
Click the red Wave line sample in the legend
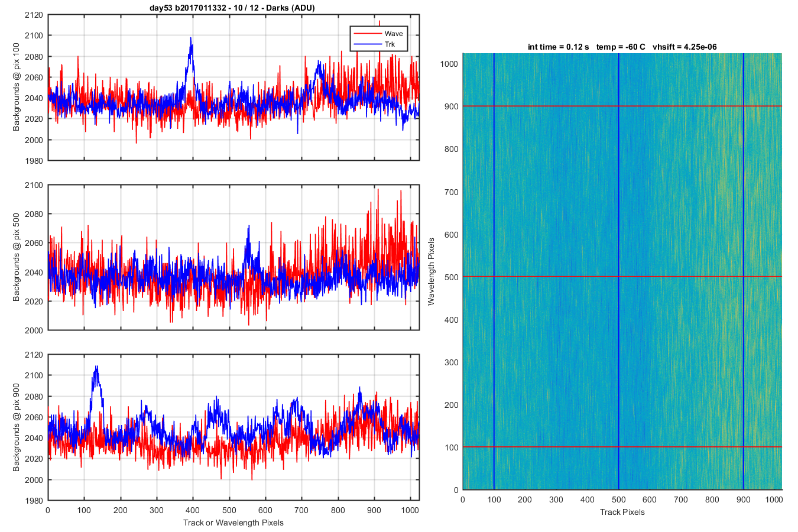pyautogui.click(x=366, y=34)
